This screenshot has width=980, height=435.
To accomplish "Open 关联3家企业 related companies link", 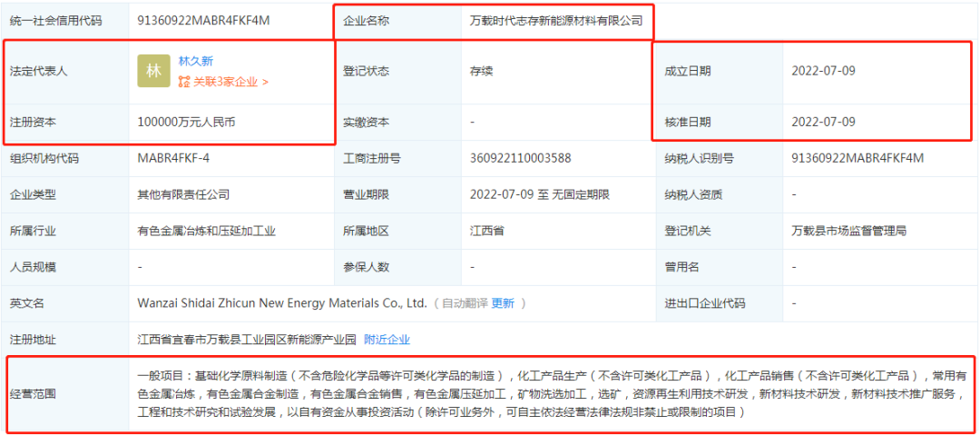I will click(230, 82).
